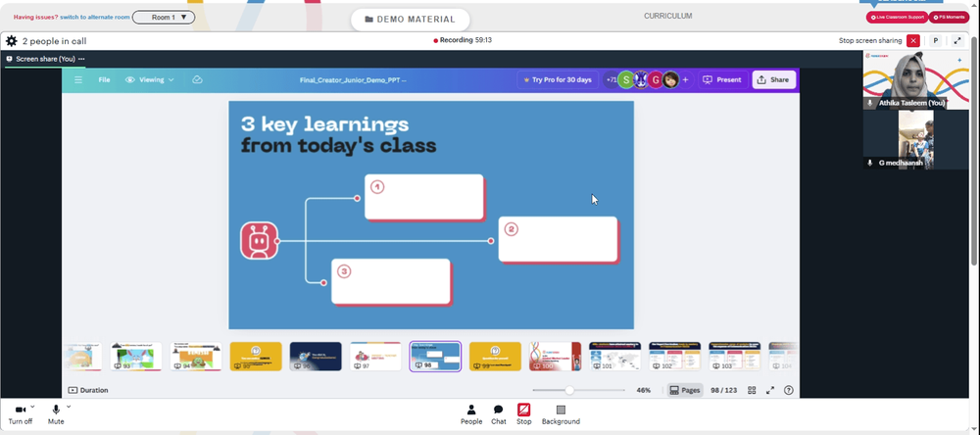Click the 98 / 123 page counter
980x435 pixels.
coord(724,390)
